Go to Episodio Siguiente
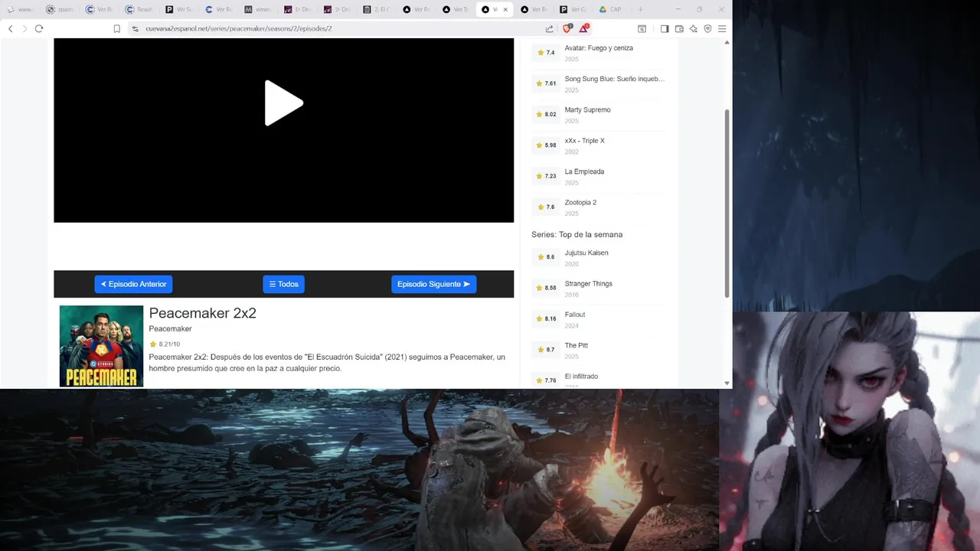The image size is (980, 551). coord(433,284)
